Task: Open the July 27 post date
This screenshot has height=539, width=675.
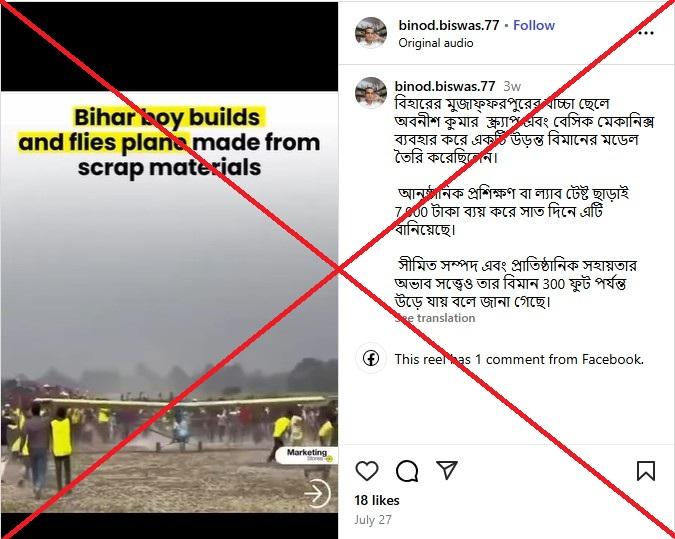Action: pos(373,520)
